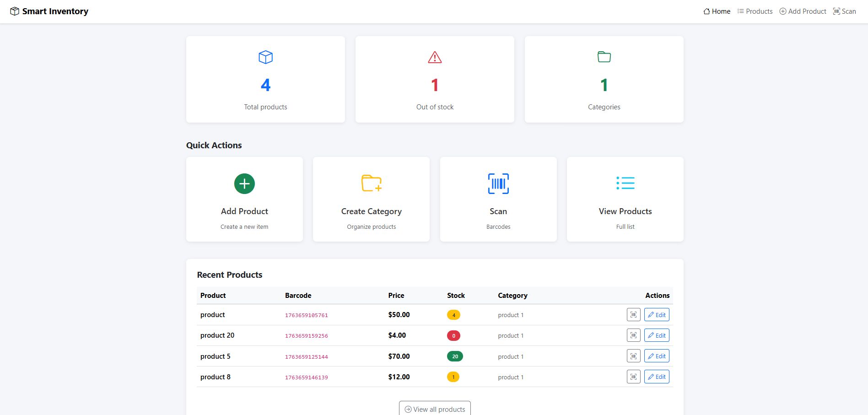Click the green plus Add Product icon
Image resolution: width=868 pixels, height=415 pixels.
tap(244, 183)
